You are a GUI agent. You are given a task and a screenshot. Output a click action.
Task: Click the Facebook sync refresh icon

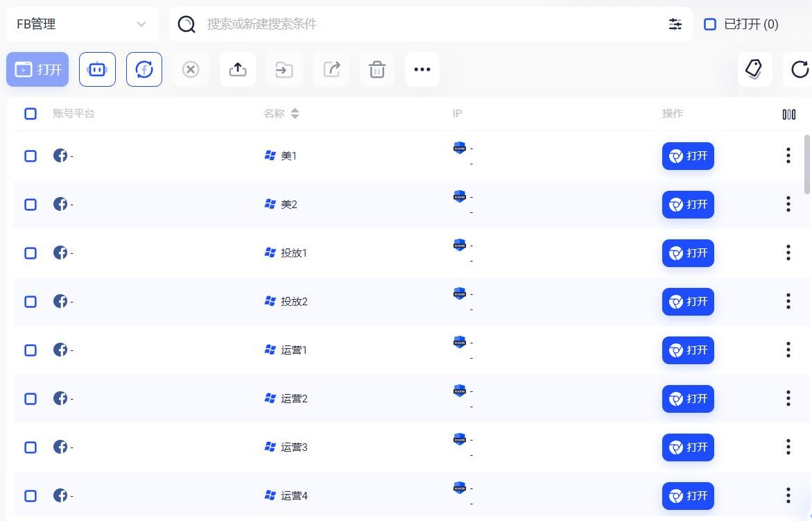(x=144, y=69)
